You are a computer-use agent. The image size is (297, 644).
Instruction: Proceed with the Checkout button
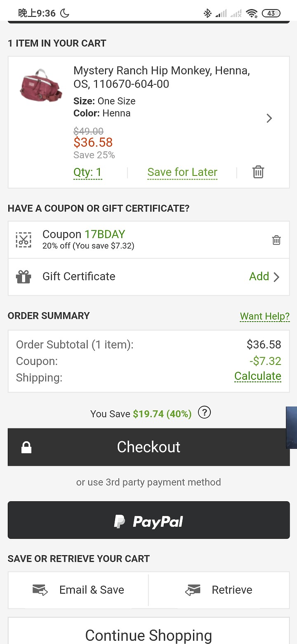[x=148, y=447]
